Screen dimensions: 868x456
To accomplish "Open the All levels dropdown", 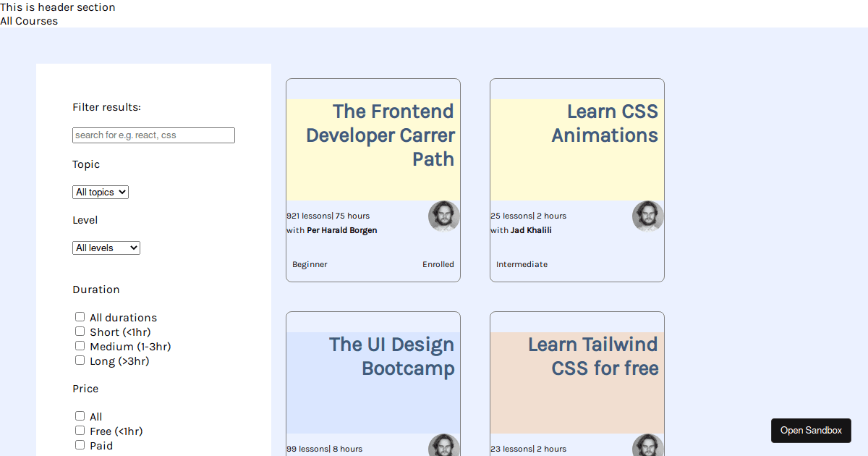I will point(106,248).
